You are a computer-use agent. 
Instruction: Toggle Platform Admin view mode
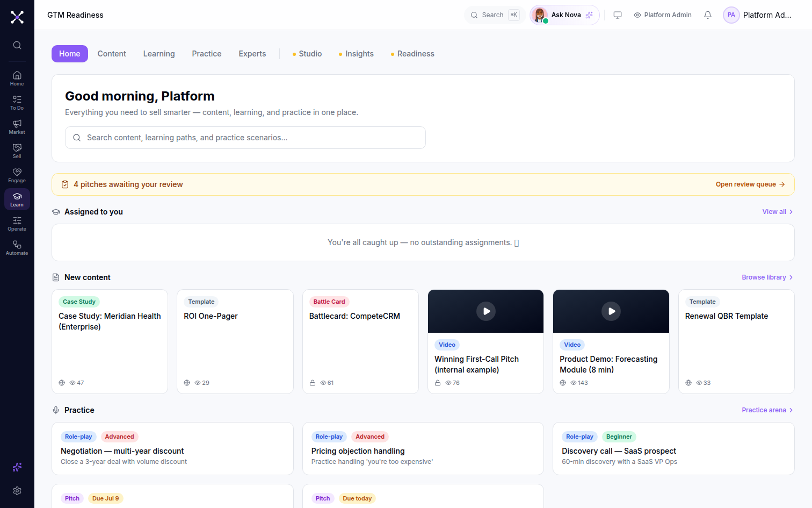663,15
